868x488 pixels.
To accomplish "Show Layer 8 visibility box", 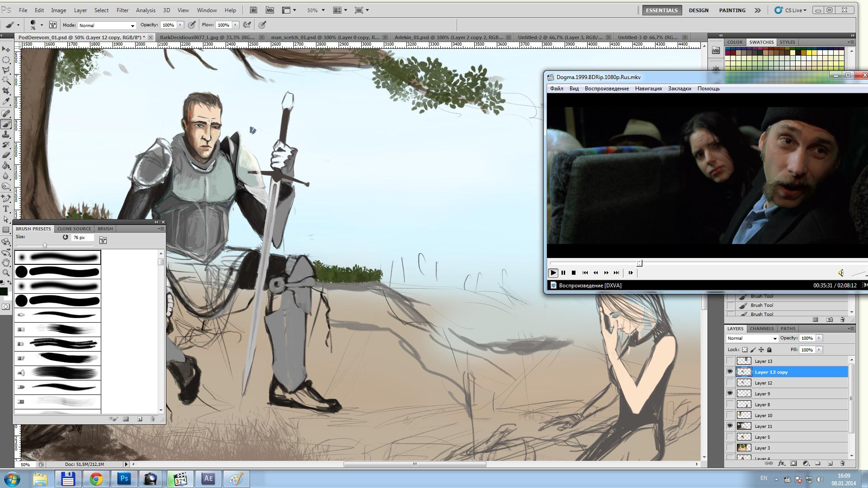I will [x=730, y=404].
